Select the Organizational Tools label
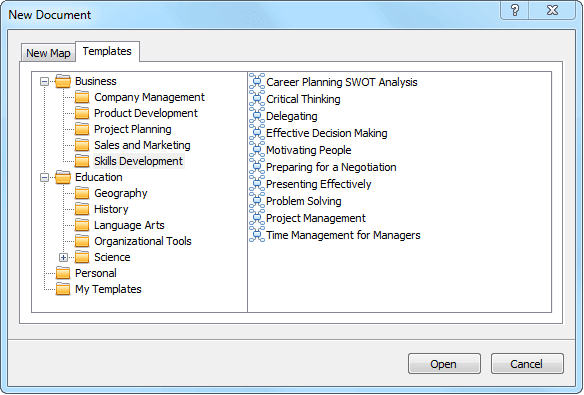Screen dimensions: 584x395 pos(143,241)
